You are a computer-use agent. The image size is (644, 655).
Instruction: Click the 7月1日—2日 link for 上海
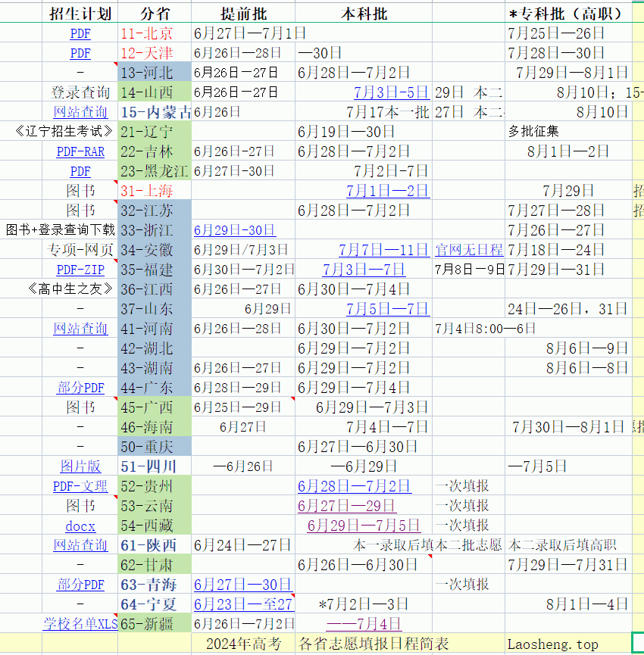point(388,191)
